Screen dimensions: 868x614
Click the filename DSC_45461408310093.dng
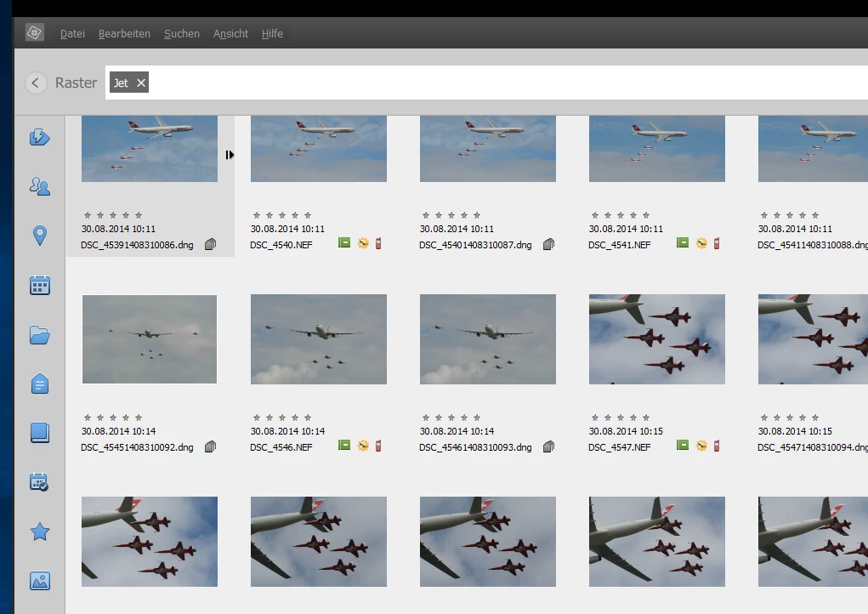coord(475,447)
